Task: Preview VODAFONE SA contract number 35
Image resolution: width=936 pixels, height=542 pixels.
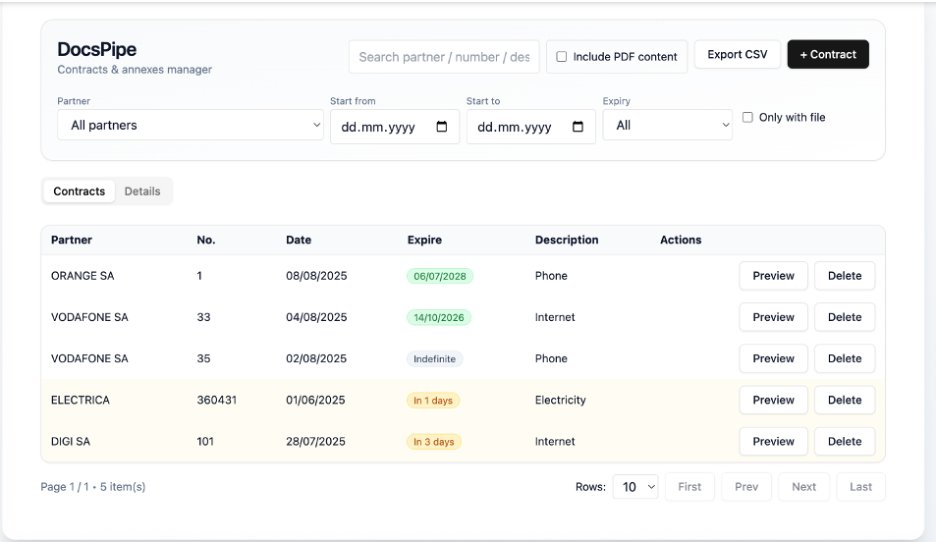Action: pyautogui.click(x=773, y=358)
